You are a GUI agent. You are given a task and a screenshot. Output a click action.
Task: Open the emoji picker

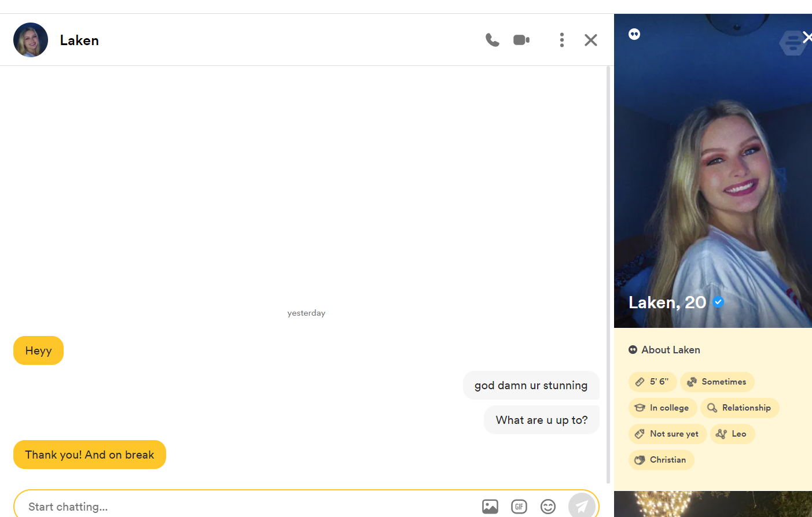point(548,507)
